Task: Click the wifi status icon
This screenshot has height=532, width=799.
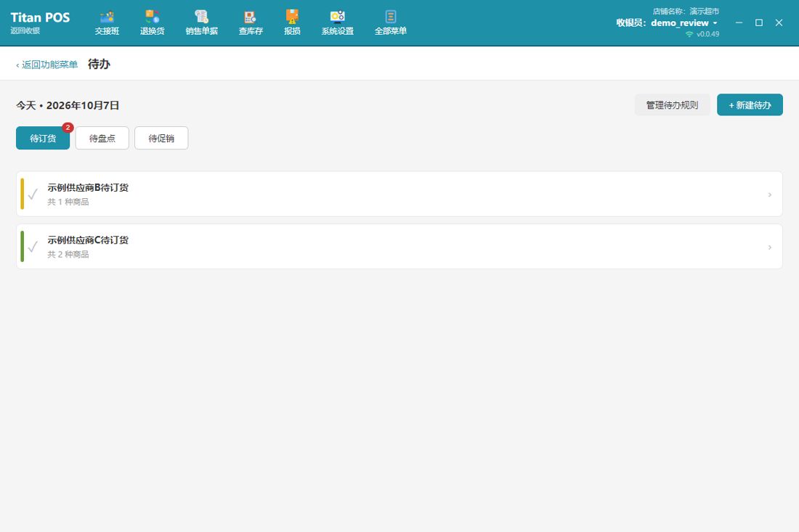Action: pyautogui.click(x=689, y=34)
